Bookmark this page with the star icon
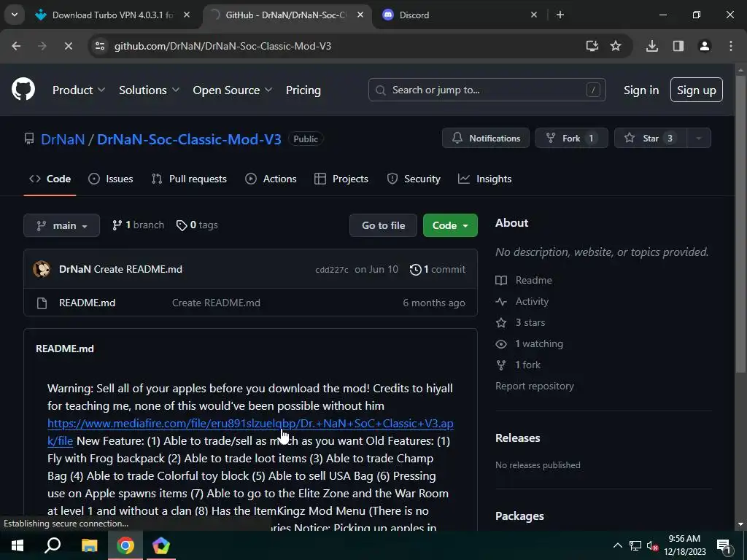The width and height of the screenshot is (747, 560). (x=616, y=46)
